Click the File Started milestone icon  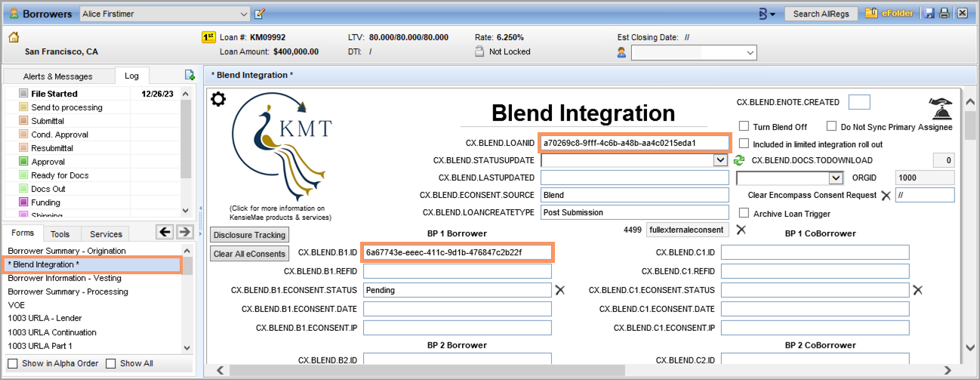point(23,94)
